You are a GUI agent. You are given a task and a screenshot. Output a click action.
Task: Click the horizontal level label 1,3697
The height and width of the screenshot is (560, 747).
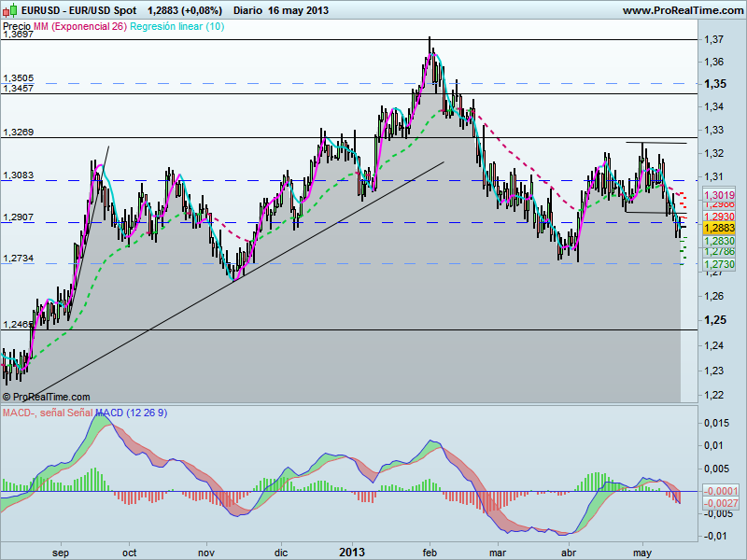click(x=18, y=35)
